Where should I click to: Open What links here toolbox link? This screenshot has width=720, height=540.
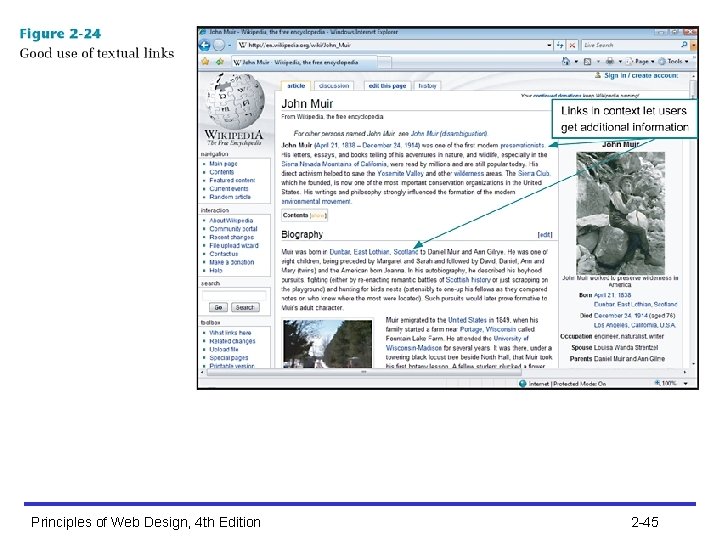coord(230,332)
